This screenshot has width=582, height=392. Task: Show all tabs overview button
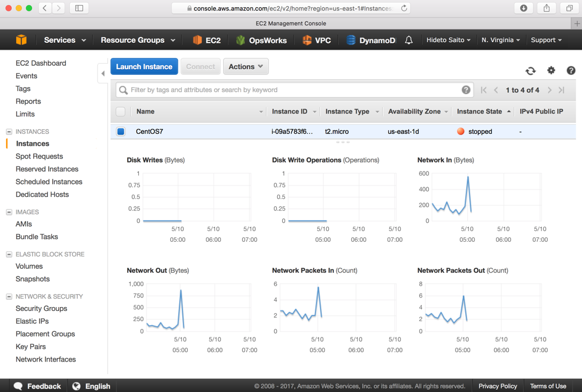(x=570, y=8)
